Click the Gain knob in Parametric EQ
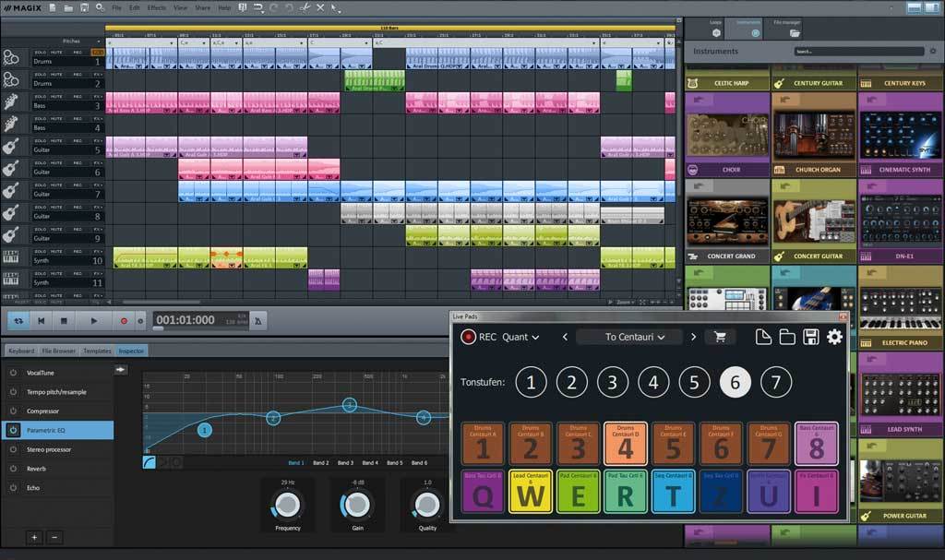945x560 pixels. pyautogui.click(x=357, y=504)
